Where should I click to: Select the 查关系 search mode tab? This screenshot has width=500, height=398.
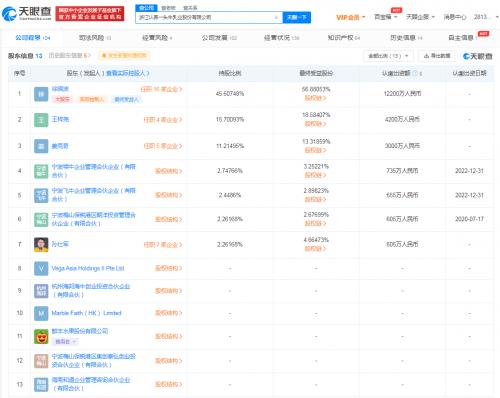[190, 8]
